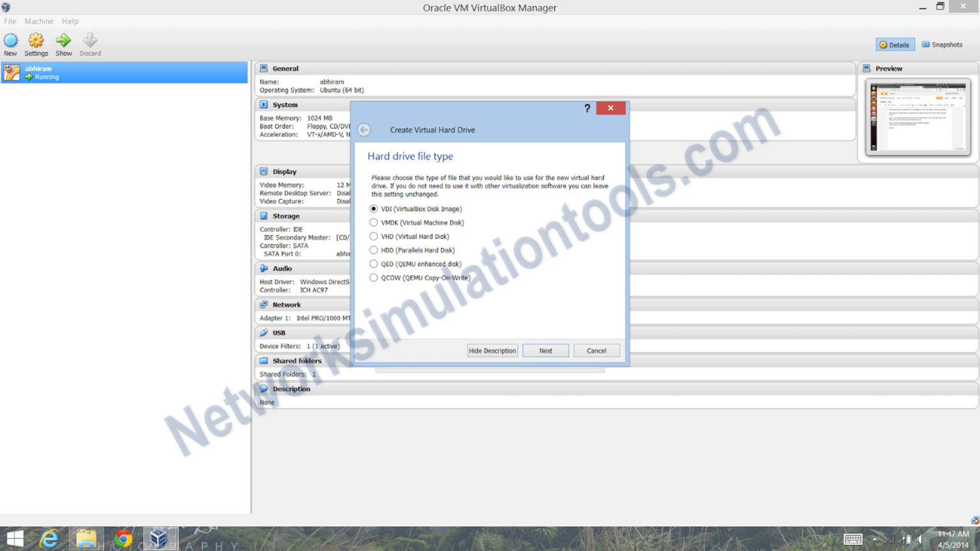Image resolution: width=980 pixels, height=551 pixels.
Task: Click the Show toolbar icon
Action: tap(63, 43)
